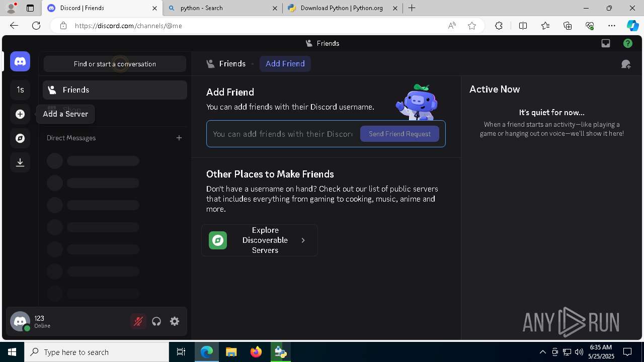Open volume control in system tray
Viewport: 644px width, 362px height.
[579, 352]
